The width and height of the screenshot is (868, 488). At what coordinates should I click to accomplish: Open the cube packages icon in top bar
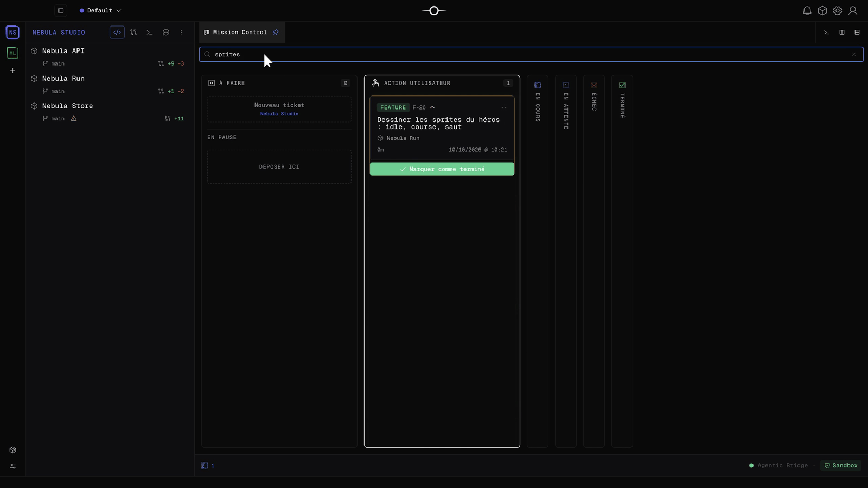(822, 10)
